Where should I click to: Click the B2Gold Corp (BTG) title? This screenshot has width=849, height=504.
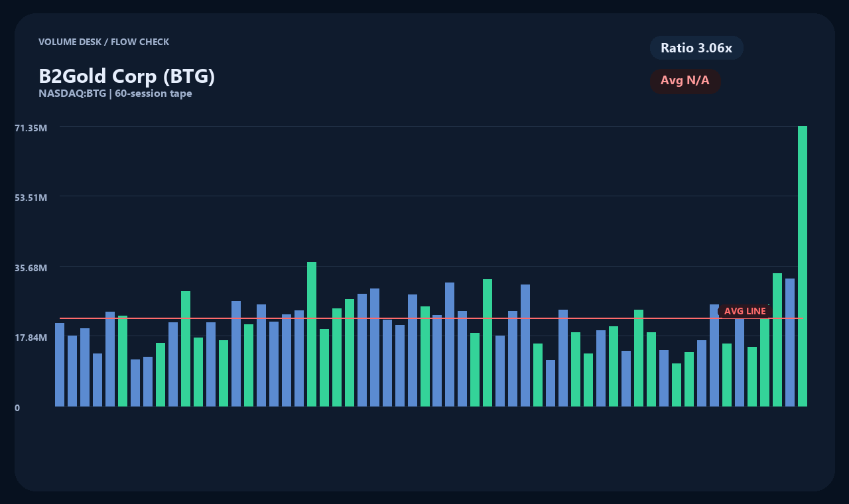click(127, 76)
